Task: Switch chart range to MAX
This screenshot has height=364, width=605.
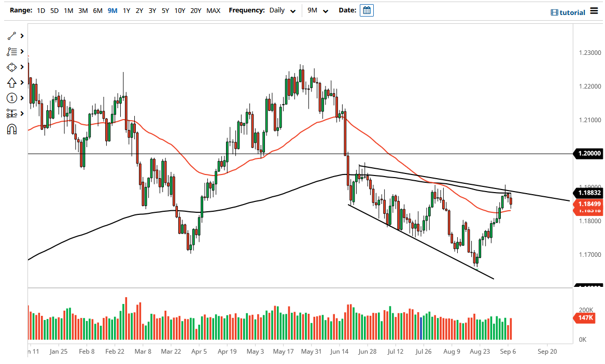Action: [x=213, y=10]
